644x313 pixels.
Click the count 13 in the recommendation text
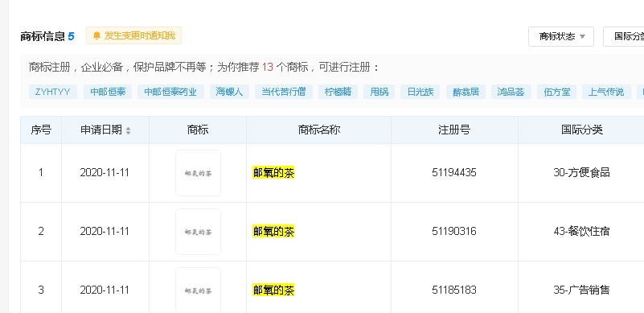tap(268, 68)
